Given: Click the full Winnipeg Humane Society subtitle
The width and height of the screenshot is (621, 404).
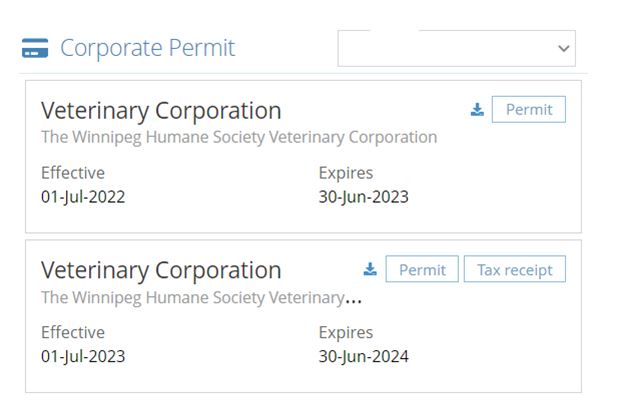Looking at the screenshot, I should tap(239, 137).
